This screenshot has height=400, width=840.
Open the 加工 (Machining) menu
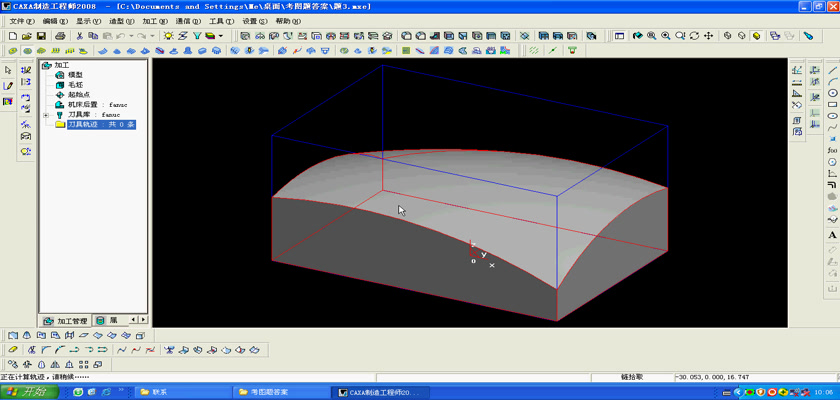tap(155, 21)
